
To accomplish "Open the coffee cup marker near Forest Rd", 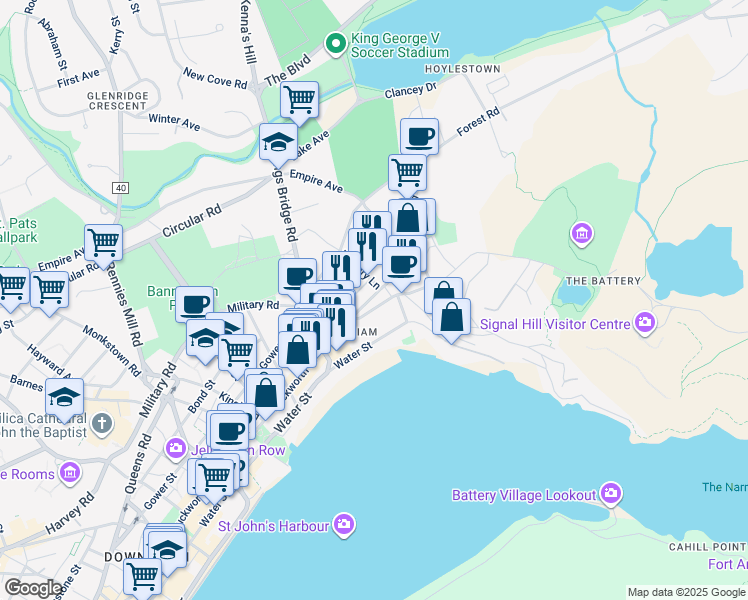I will [x=419, y=136].
